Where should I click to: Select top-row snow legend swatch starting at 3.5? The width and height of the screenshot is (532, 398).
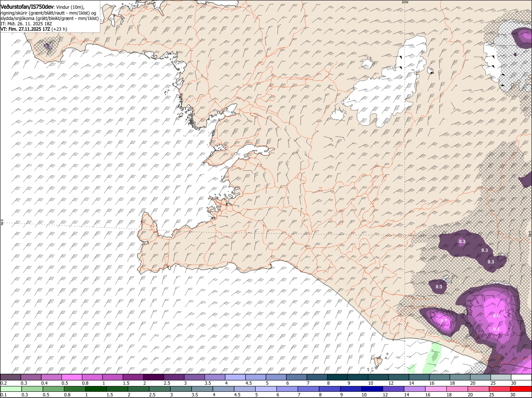pos(214,377)
